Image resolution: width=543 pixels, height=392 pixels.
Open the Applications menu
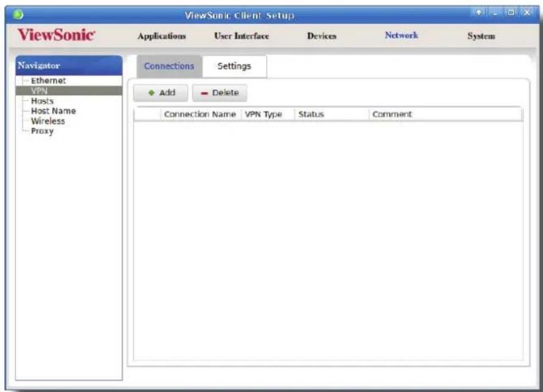(x=162, y=36)
